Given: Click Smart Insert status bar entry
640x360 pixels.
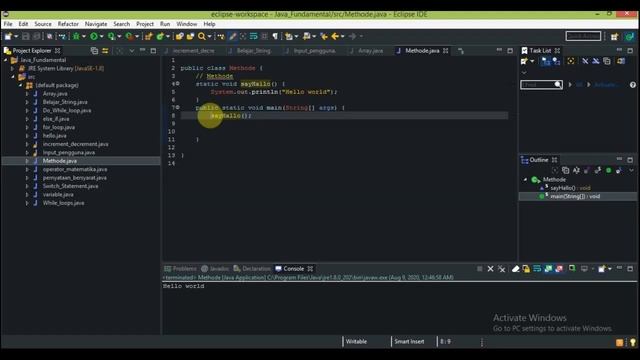Looking at the screenshot, I should [x=409, y=342].
